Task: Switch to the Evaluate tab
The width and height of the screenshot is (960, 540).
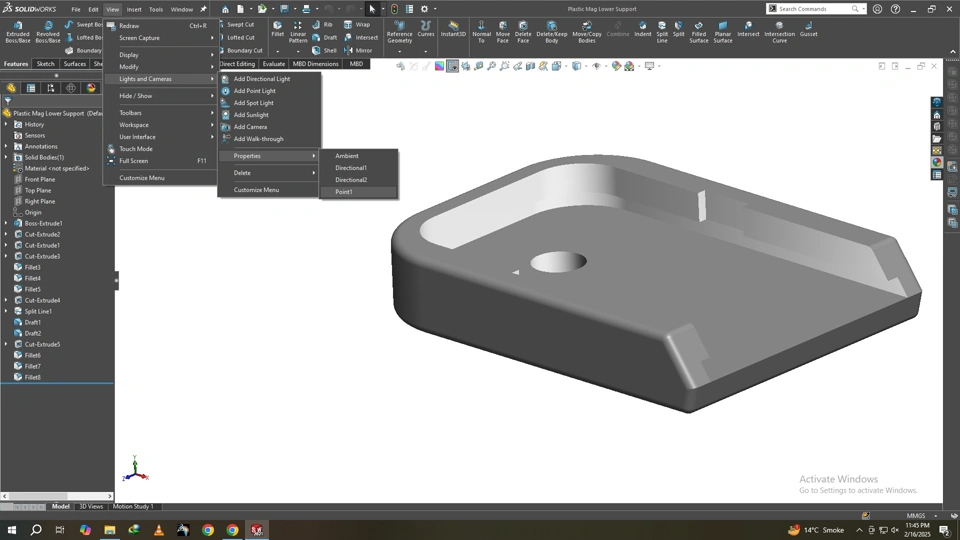Action: point(274,64)
